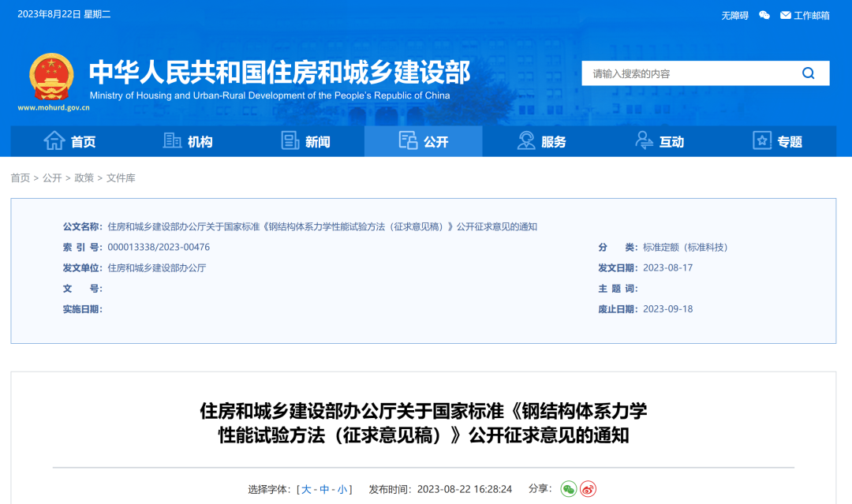This screenshot has width=852, height=504.
Task: Open WeChat icon in top bar
Action: 764,15
